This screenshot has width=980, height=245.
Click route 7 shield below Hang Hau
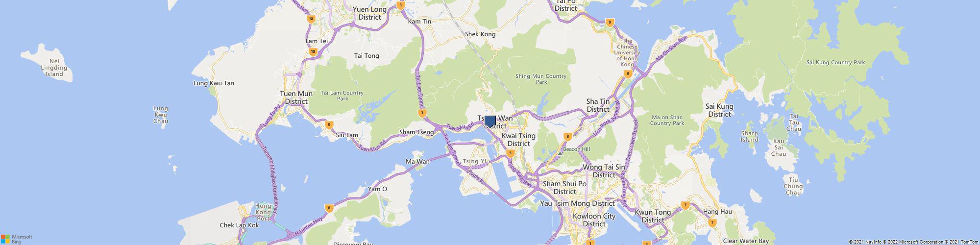coord(712,223)
